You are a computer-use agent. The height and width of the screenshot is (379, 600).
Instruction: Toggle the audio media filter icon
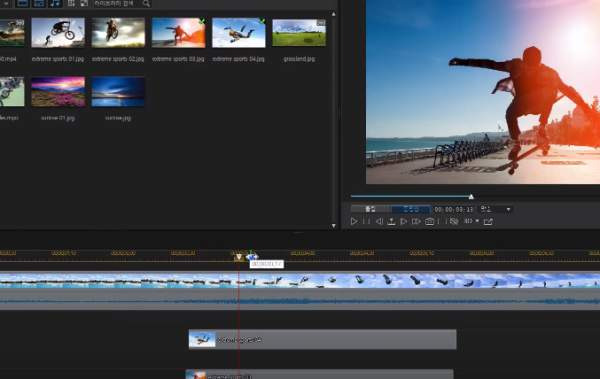tap(55, 3)
